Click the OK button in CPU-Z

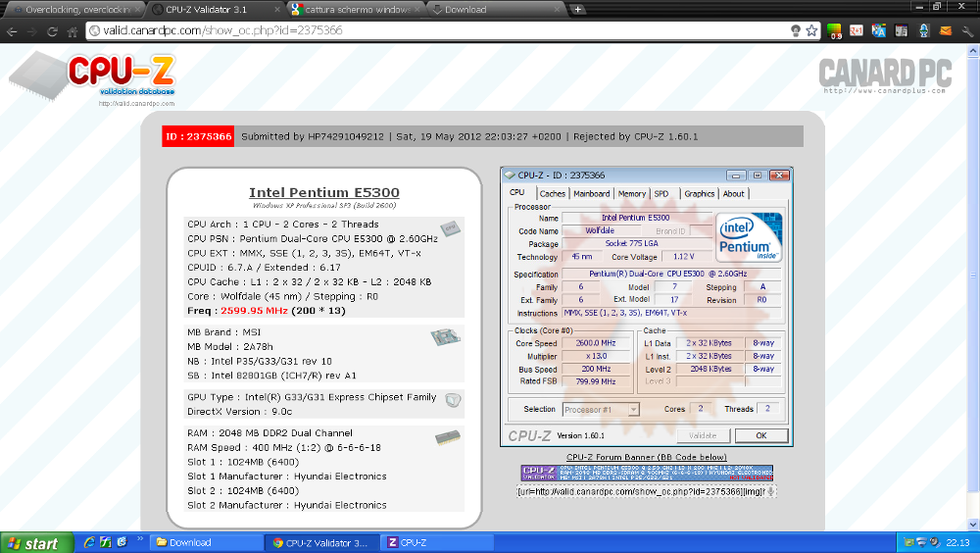click(761, 435)
